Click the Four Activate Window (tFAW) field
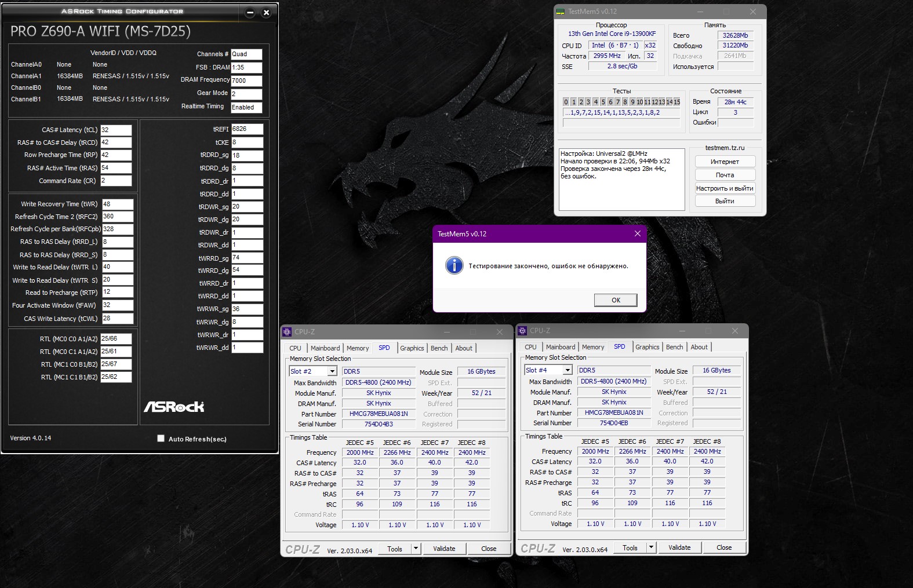Screen dimensions: 913x588 [118, 305]
